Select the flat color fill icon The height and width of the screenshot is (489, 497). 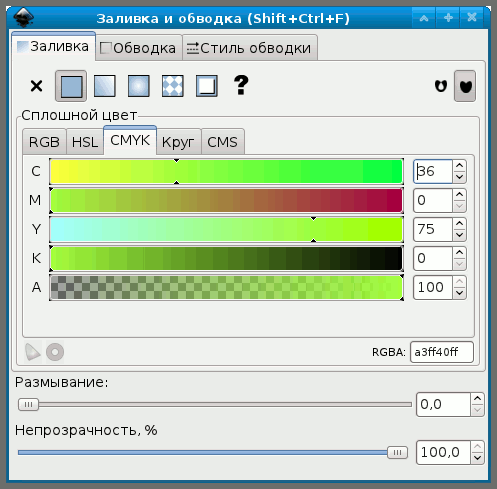click(x=71, y=86)
